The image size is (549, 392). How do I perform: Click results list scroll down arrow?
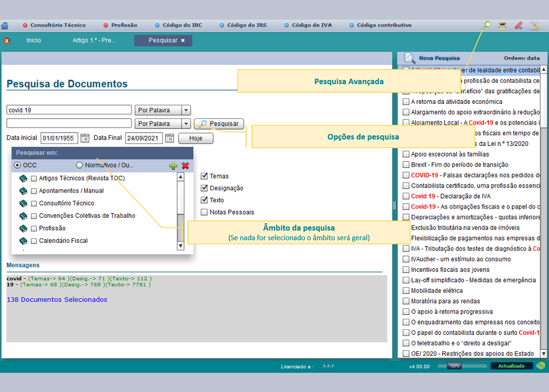(x=543, y=354)
